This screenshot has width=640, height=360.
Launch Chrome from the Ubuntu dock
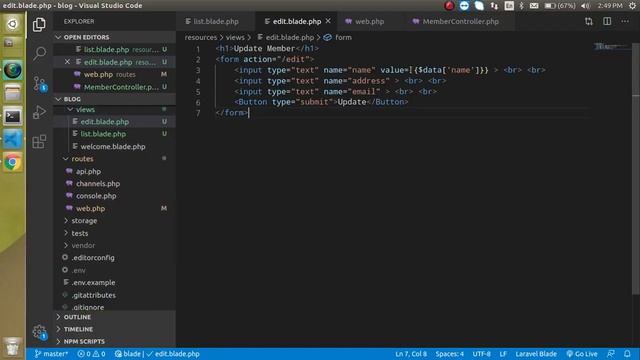point(13,162)
